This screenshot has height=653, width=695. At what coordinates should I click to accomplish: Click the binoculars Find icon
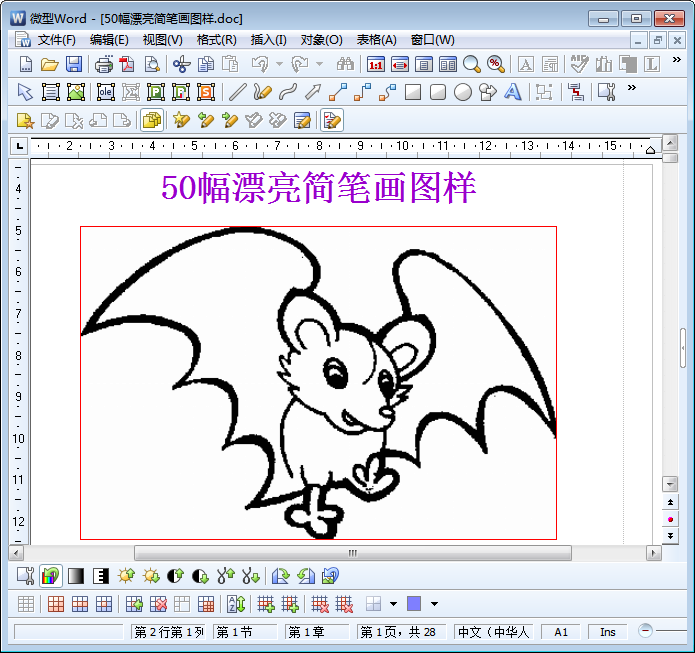346,65
